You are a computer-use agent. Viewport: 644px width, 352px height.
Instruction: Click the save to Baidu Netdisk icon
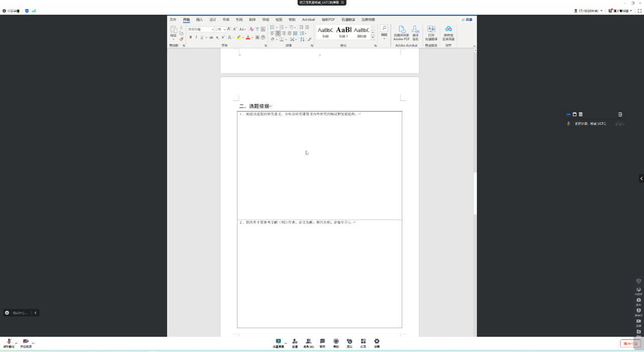click(448, 33)
